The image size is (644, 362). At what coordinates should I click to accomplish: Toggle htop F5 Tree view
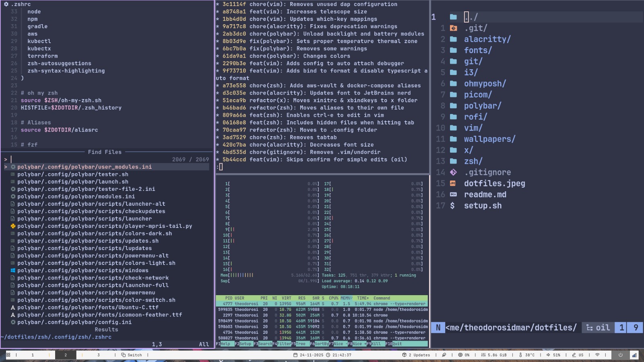pos(301,343)
